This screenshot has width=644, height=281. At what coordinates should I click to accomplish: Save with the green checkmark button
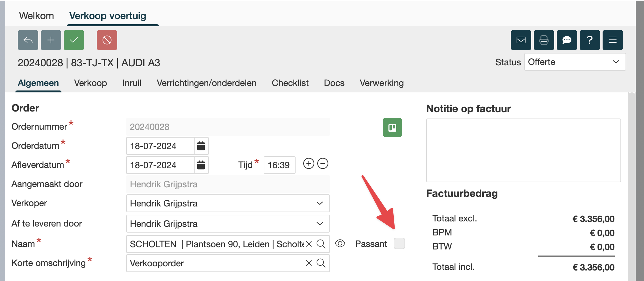point(74,40)
